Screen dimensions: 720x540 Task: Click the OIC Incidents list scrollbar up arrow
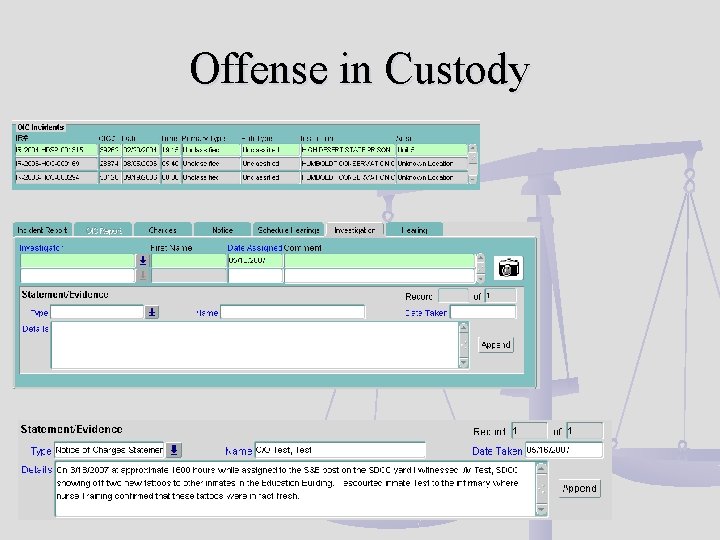[472, 148]
